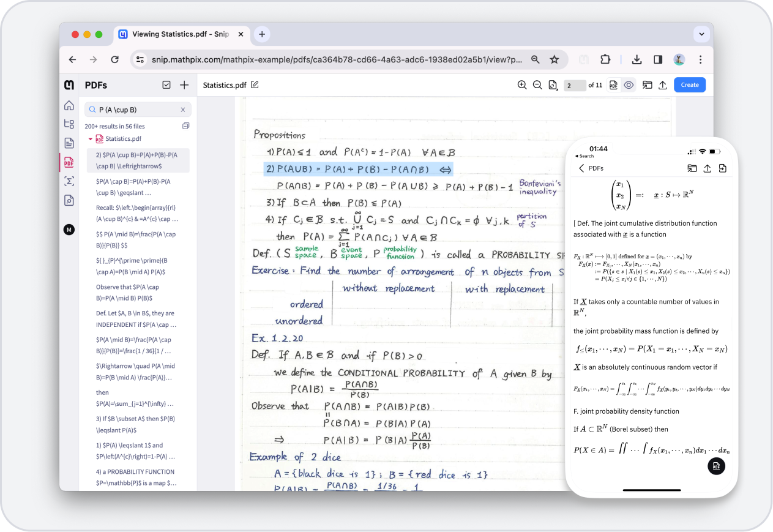Select result '${ }_{P}^{\prime \prime}(B'

pos(138,266)
